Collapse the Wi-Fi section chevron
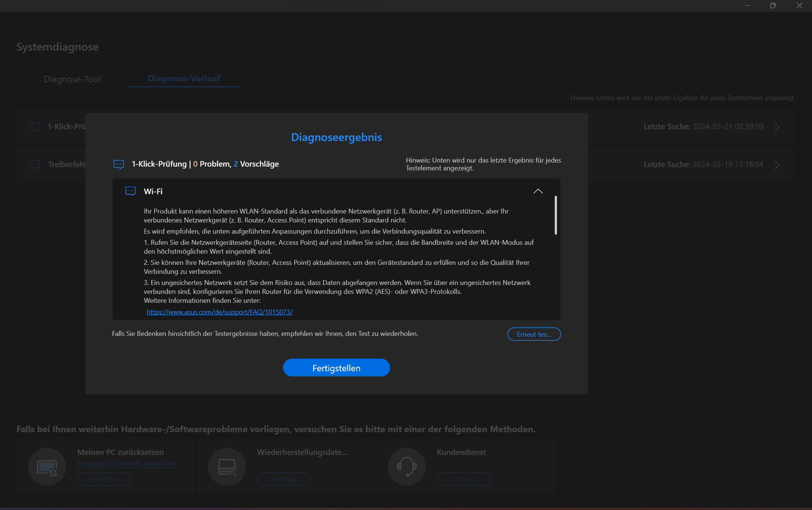The image size is (812, 510). [x=538, y=191]
